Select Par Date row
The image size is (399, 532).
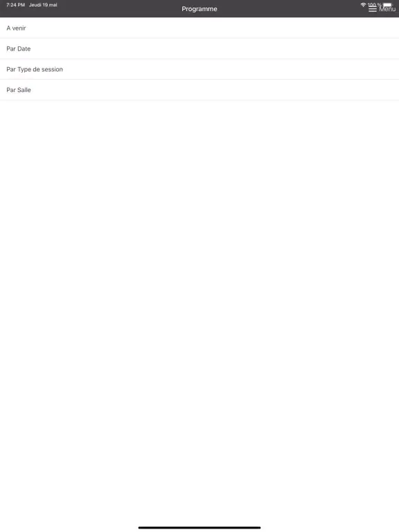pos(199,48)
